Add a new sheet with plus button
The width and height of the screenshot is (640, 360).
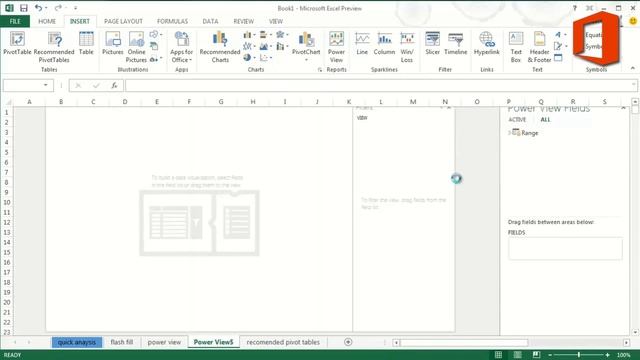click(x=348, y=342)
